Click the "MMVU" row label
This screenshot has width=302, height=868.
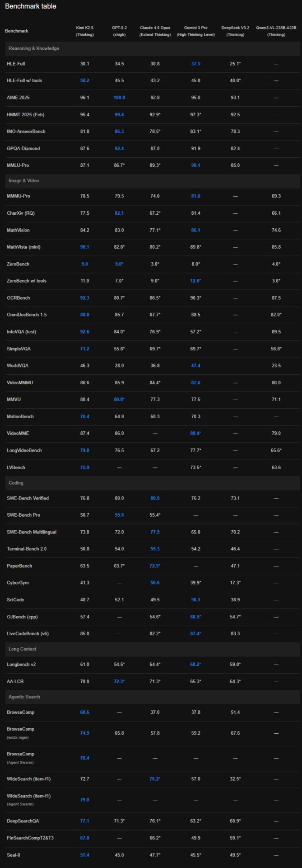point(14,400)
